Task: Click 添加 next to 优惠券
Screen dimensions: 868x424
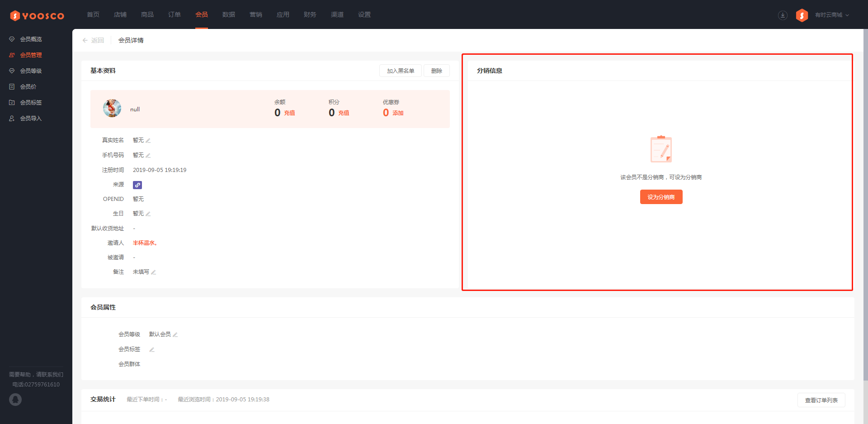Action: click(398, 113)
